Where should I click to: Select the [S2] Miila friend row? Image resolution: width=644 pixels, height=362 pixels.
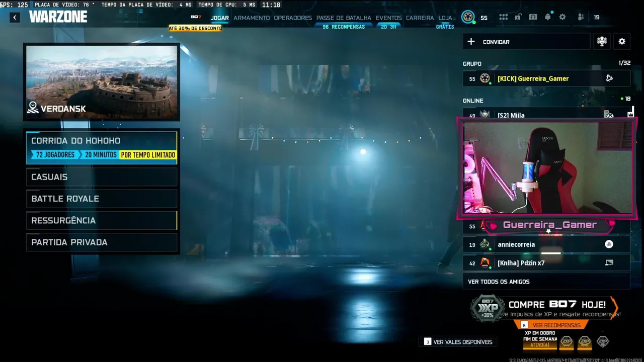(546, 113)
